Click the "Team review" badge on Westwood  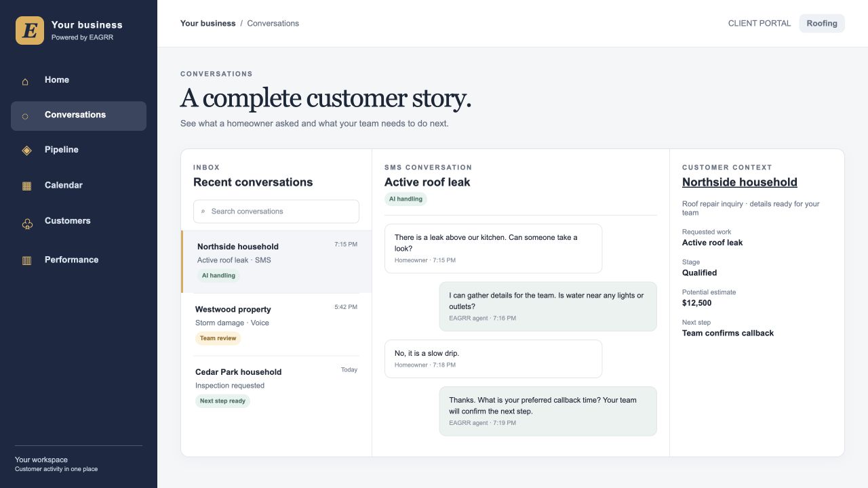coord(218,338)
